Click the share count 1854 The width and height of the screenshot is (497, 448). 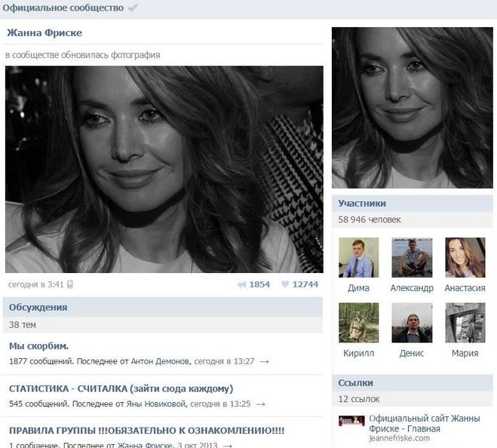[x=259, y=284]
